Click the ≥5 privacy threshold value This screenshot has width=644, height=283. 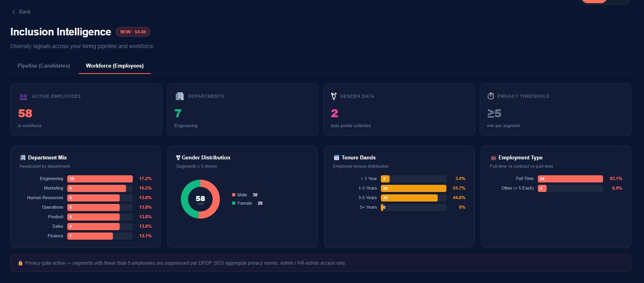coord(494,113)
